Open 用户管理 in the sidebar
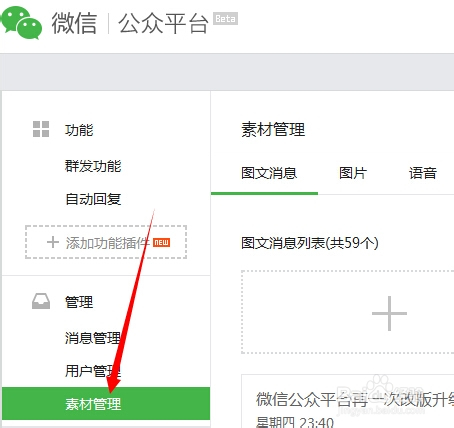 pos(93,371)
